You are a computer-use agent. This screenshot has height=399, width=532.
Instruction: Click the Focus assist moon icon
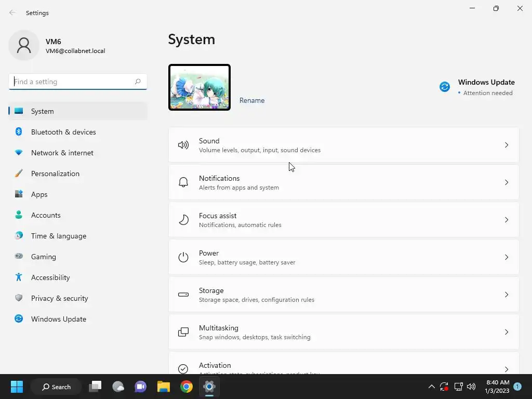pos(183,220)
